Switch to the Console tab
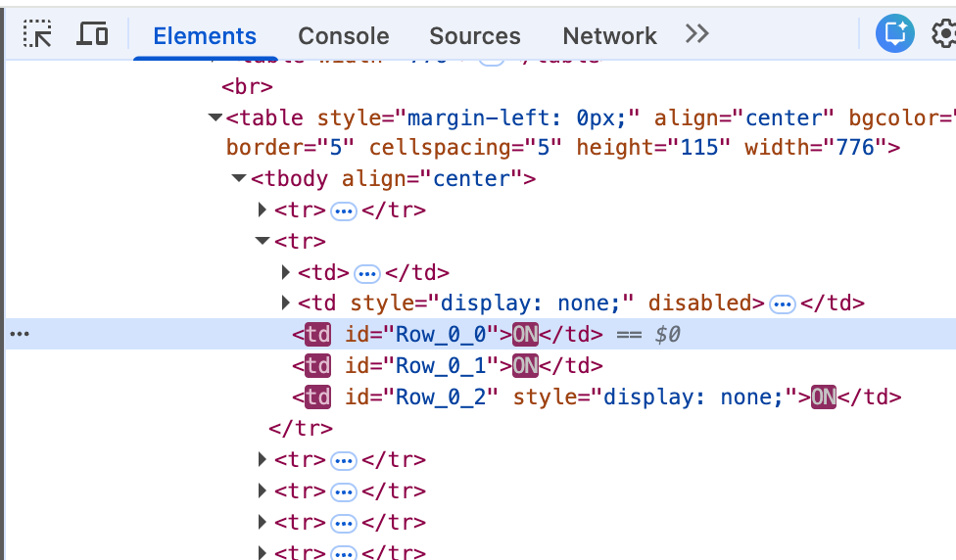This screenshot has height=560, width=956. pos(343,36)
